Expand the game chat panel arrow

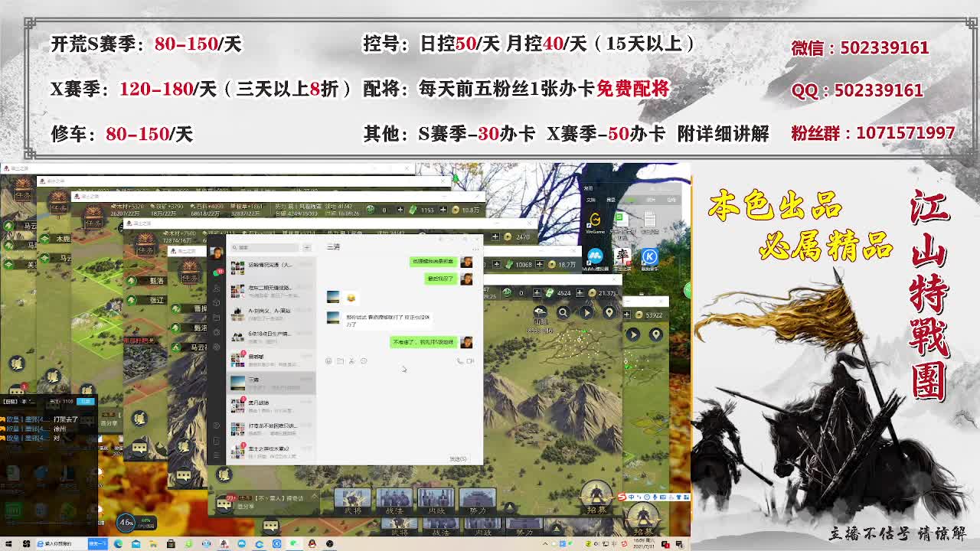click(313, 497)
